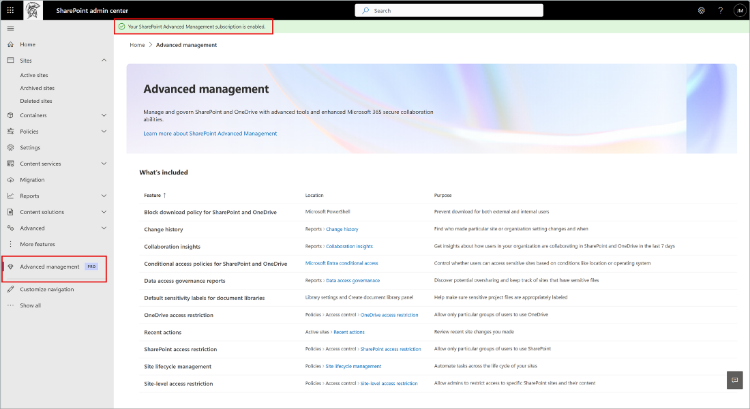
Task: Open Microsoft Entra conditional access link
Action: (342, 263)
